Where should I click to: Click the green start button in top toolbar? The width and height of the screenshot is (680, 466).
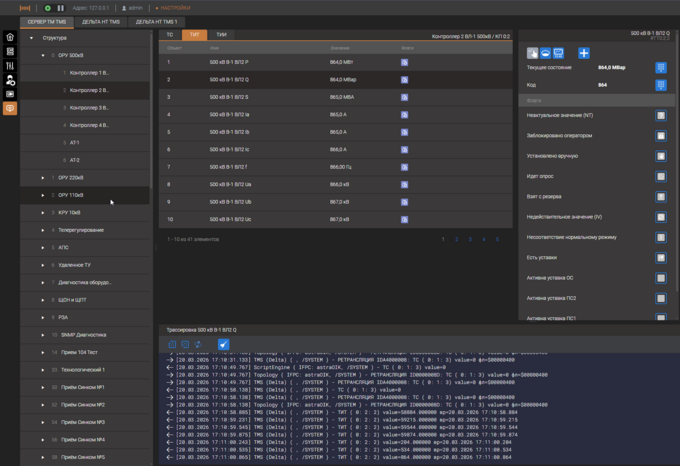click(x=48, y=7)
